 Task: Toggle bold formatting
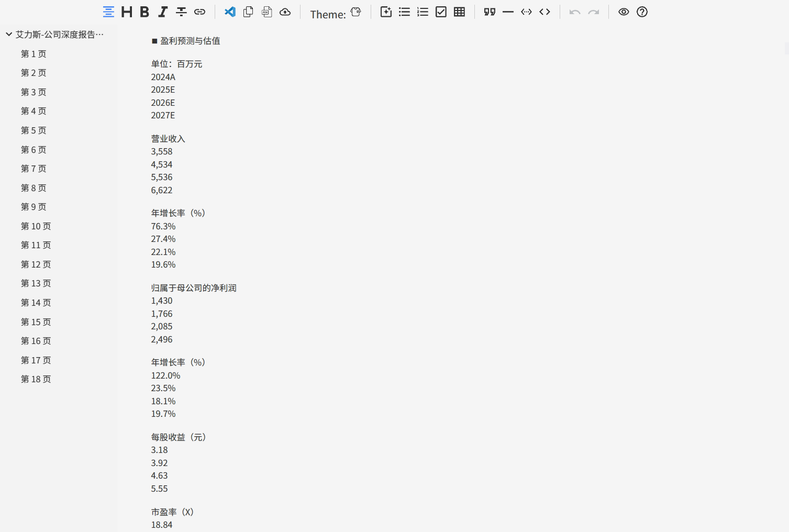tap(145, 12)
